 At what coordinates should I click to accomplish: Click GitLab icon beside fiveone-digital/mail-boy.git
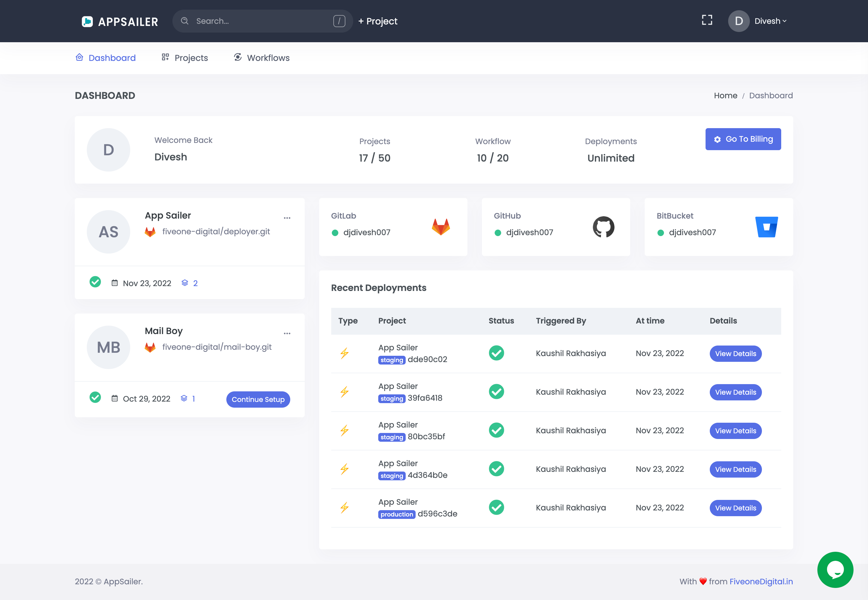(150, 347)
